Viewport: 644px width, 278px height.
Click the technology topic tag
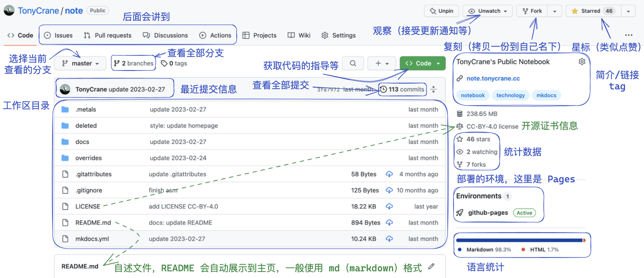(510, 95)
